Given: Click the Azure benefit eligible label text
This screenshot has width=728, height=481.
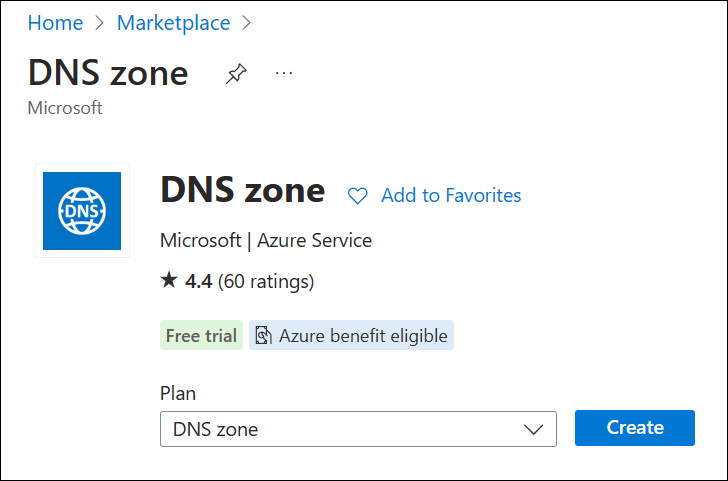Looking at the screenshot, I should [363, 336].
